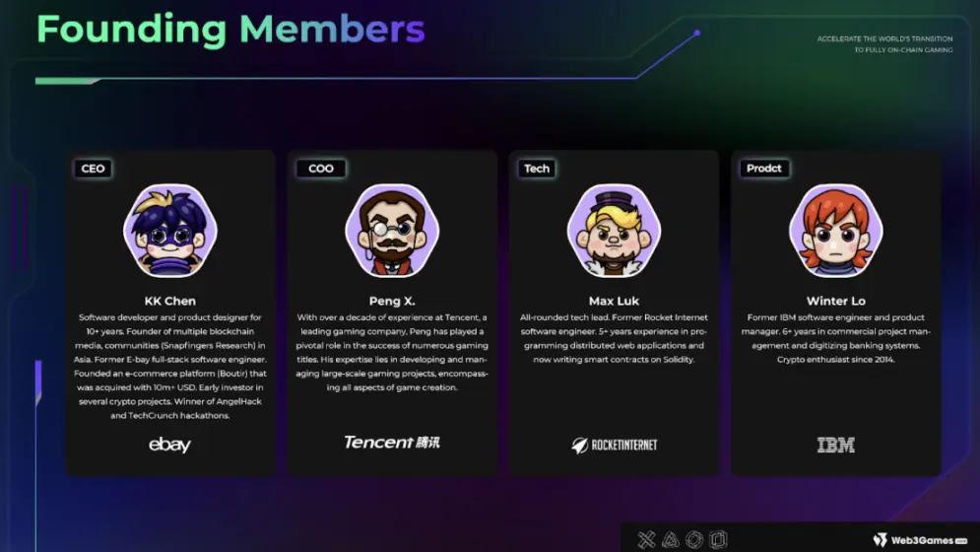Click the Tencent logo under Peng X.
Screen dimensions: 980x552
click(x=392, y=443)
